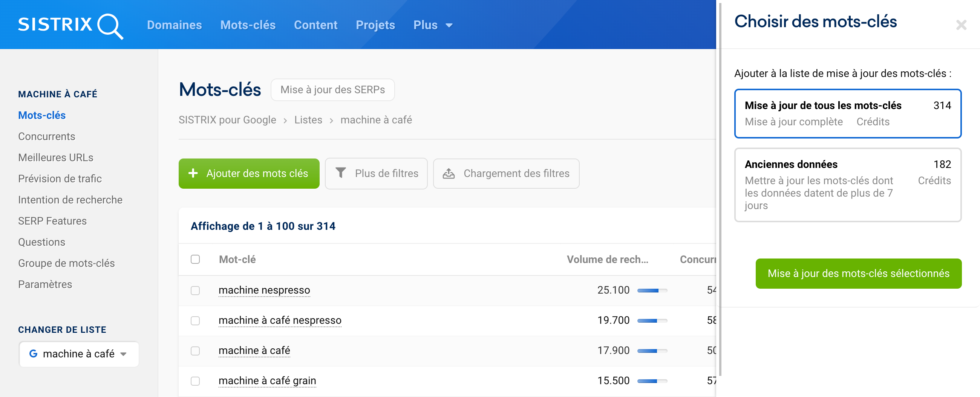The width and height of the screenshot is (980, 397).
Task: Open keyword machine à café nespresso
Action: pyautogui.click(x=280, y=320)
